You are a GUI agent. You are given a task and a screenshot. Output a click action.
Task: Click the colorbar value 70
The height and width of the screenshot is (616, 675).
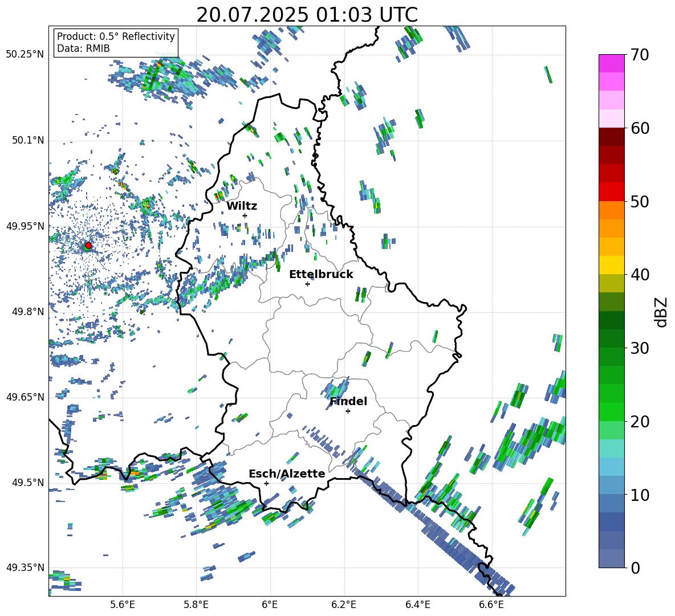pos(640,55)
